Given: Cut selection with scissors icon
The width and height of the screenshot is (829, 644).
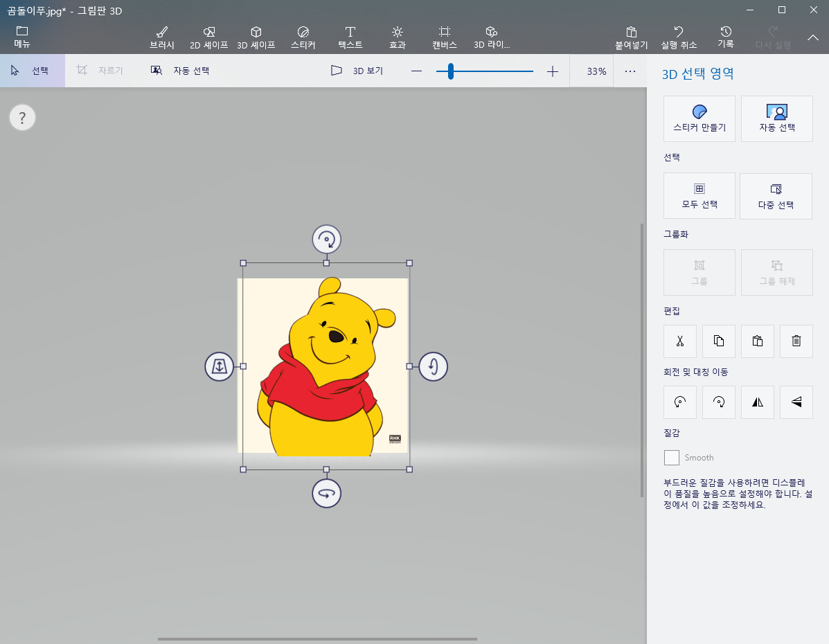Looking at the screenshot, I should (680, 341).
